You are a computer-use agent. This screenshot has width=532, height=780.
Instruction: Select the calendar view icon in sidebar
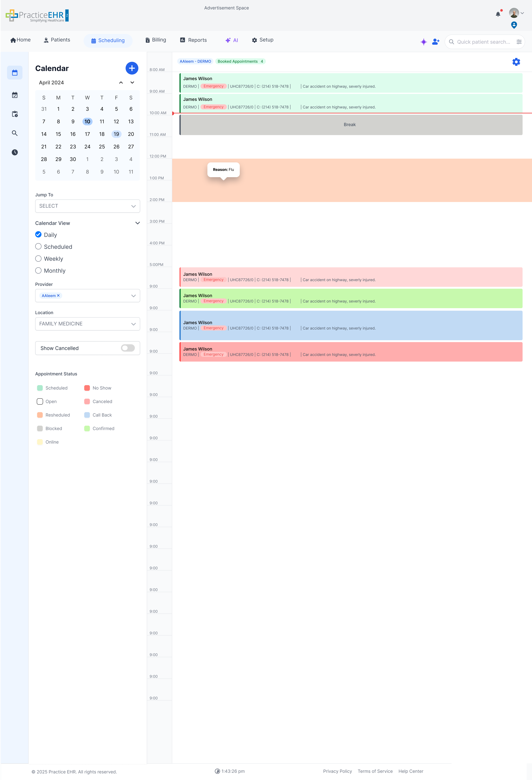coord(15,73)
